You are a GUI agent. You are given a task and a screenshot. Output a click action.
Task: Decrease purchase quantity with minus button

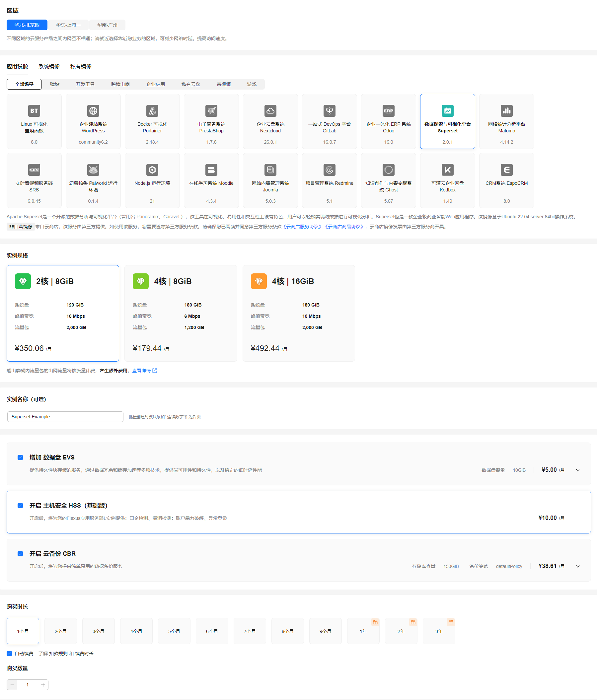(12, 685)
